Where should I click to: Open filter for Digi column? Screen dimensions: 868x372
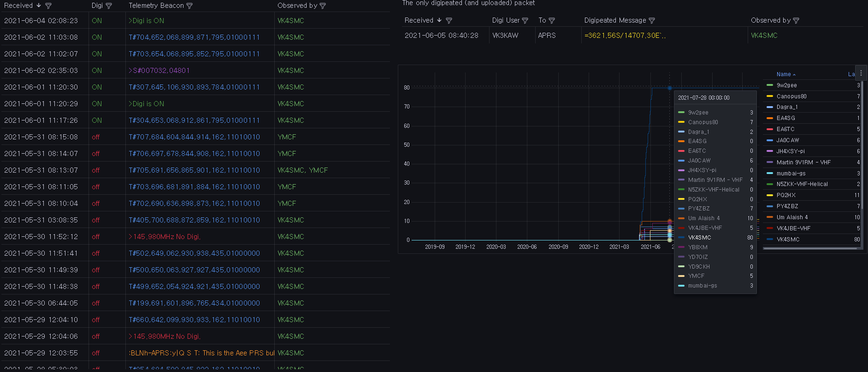coord(109,6)
